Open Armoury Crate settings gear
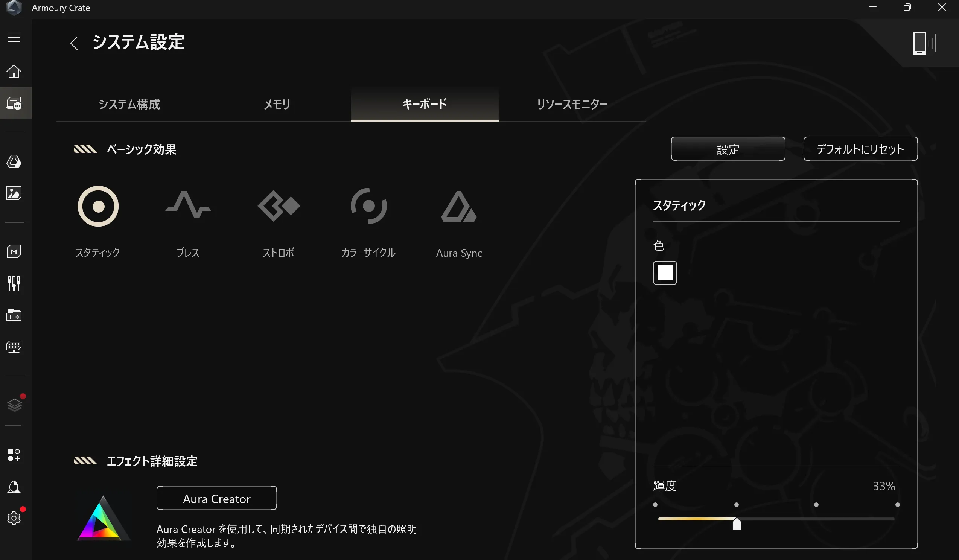The height and width of the screenshot is (560, 959). [x=14, y=518]
